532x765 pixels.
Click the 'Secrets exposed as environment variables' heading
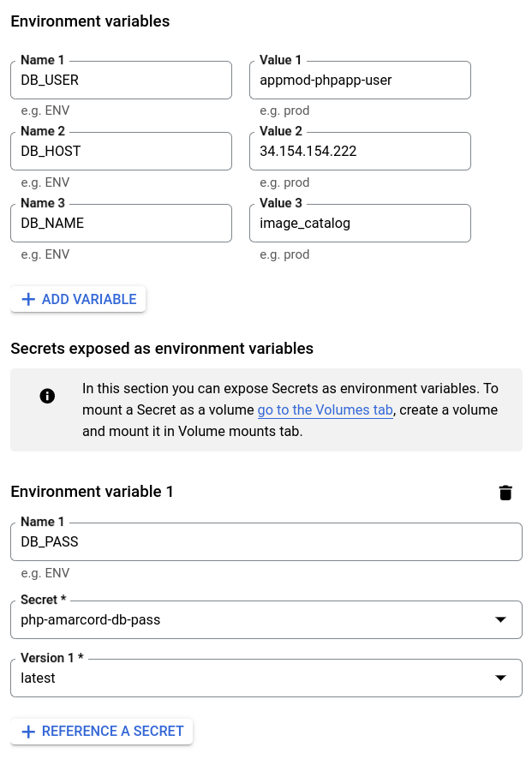[162, 348]
